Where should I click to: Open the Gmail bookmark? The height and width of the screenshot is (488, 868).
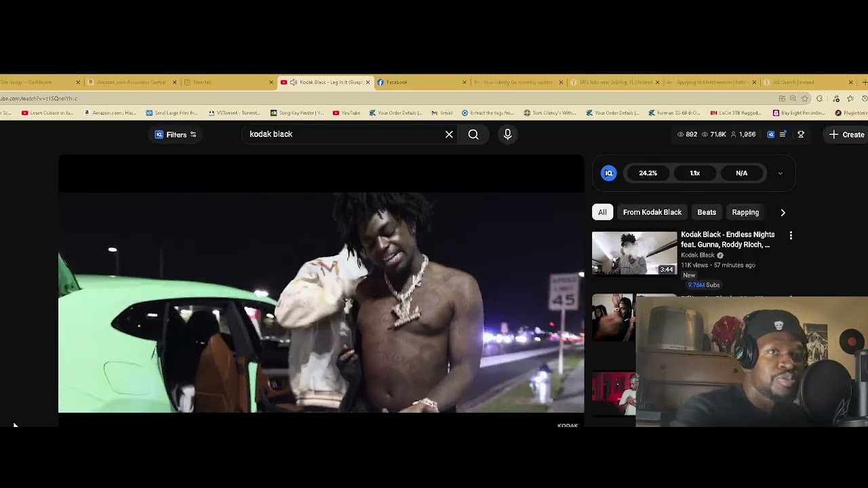click(442, 113)
